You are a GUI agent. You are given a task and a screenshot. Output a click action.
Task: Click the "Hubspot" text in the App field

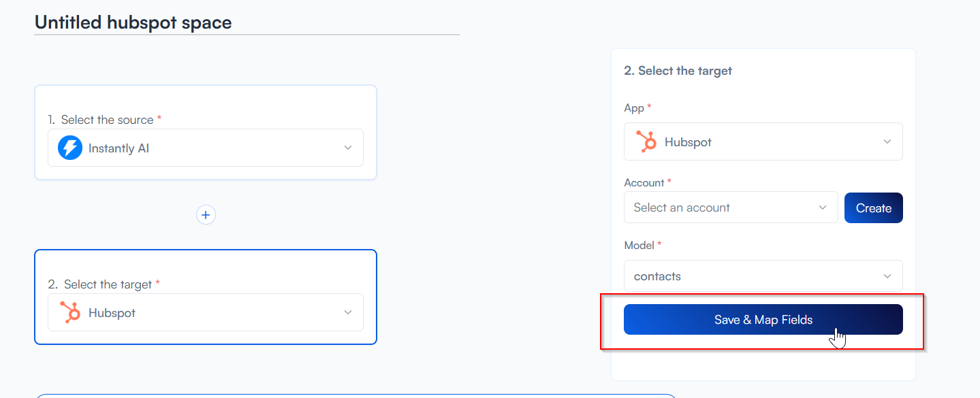point(688,142)
